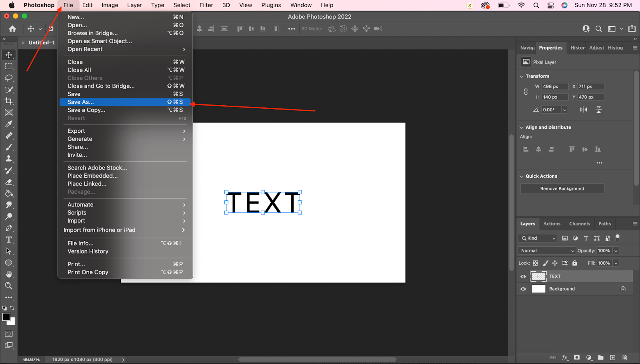Open the Layers panel options menu
Viewport: 640px width, 364px height.
635,224
